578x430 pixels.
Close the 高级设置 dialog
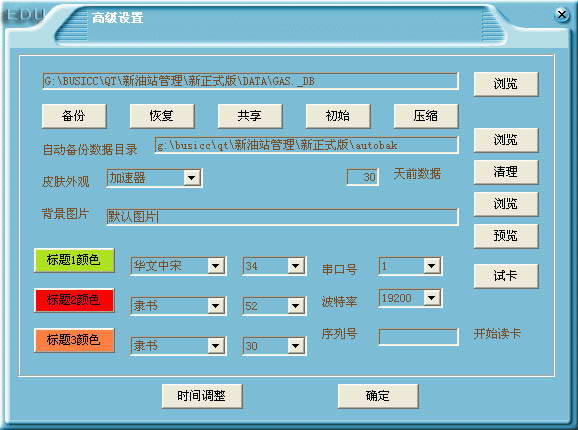(x=562, y=15)
